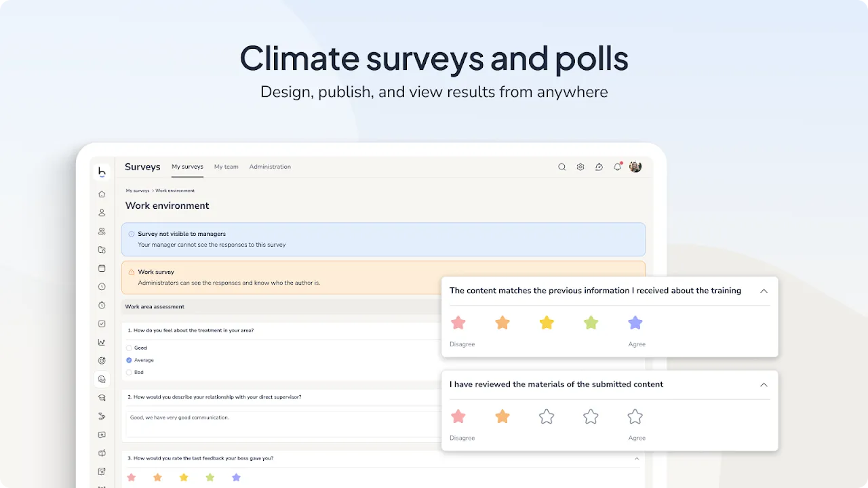Click the Work environment heading
Viewport: 868px width, 488px height.
click(x=167, y=205)
